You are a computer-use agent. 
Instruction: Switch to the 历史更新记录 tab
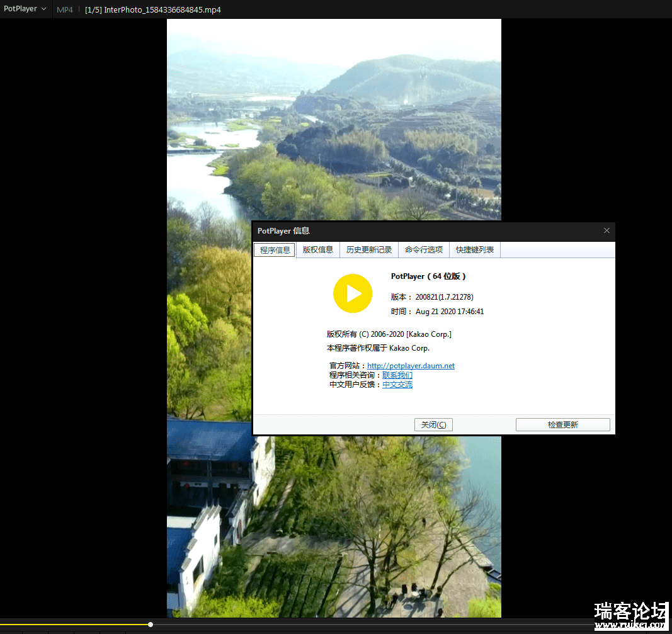pos(369,250)
